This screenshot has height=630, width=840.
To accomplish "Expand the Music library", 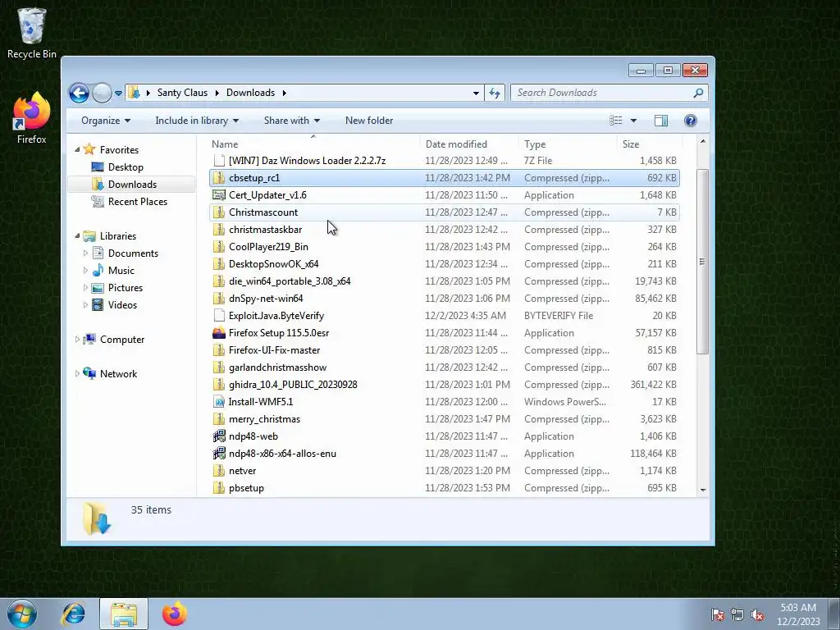I will pos(85,270).
